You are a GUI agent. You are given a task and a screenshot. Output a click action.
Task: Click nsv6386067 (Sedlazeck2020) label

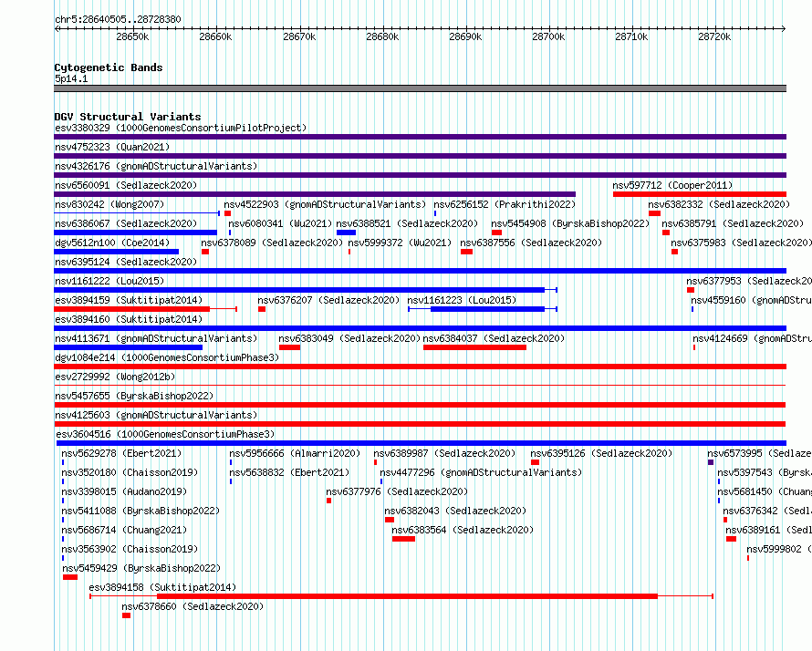point(126,223)
